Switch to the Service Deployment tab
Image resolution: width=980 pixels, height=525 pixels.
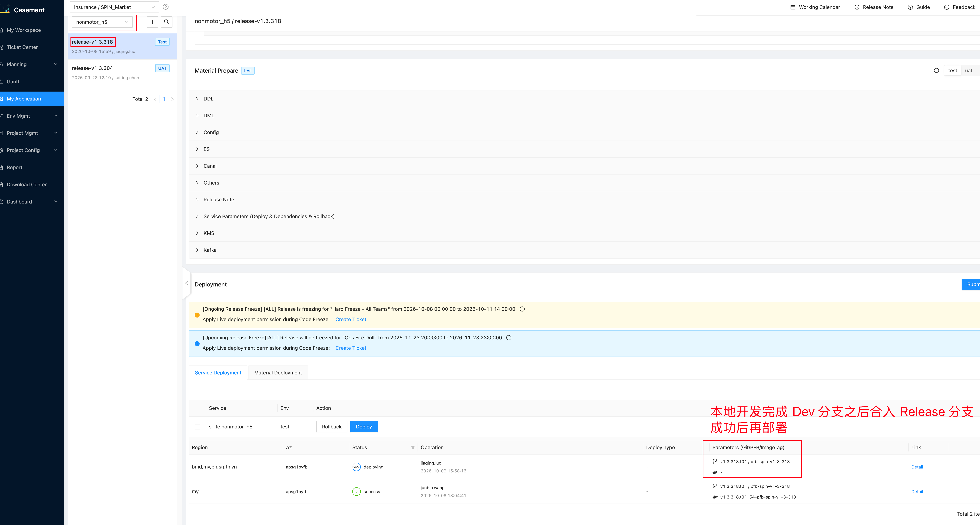point(218,373)
